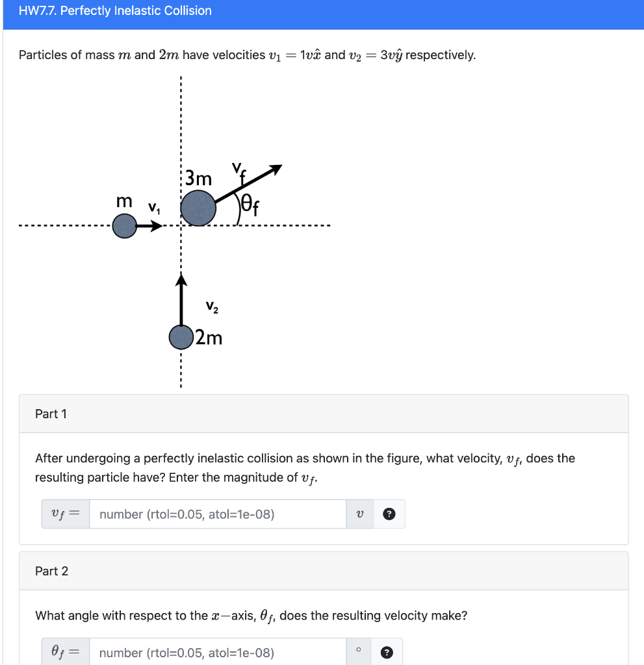Collapse the Part 2 section header
Image resolution: width=644 pixels, height=665 pixels.
322,571
